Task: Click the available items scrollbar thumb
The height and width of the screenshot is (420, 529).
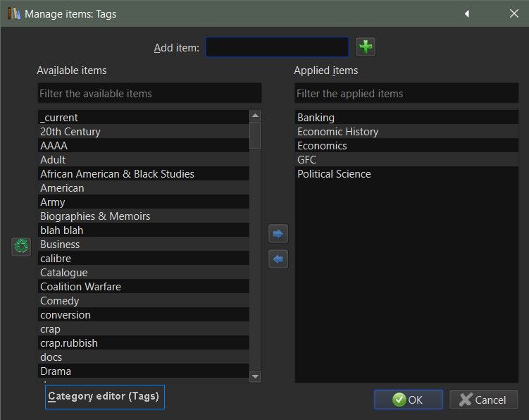Action: coord(255,135)
